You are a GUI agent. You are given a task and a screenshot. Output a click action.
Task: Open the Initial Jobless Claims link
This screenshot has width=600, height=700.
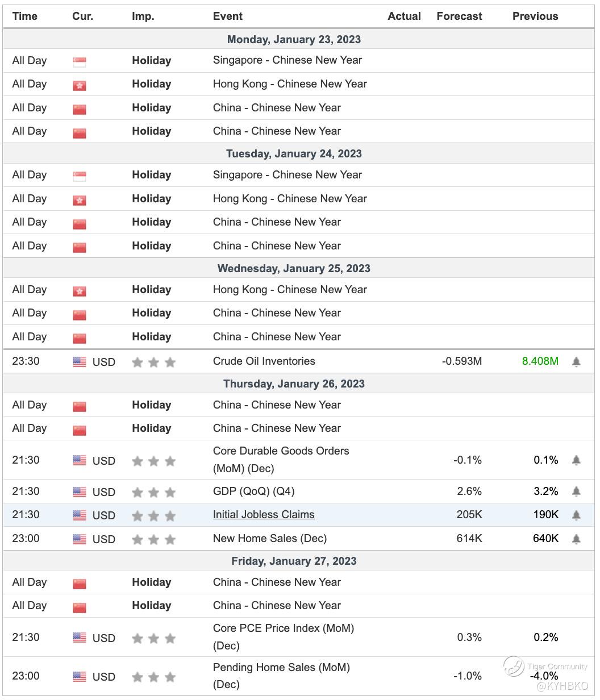pyautogui.click(x=264, y=515)
